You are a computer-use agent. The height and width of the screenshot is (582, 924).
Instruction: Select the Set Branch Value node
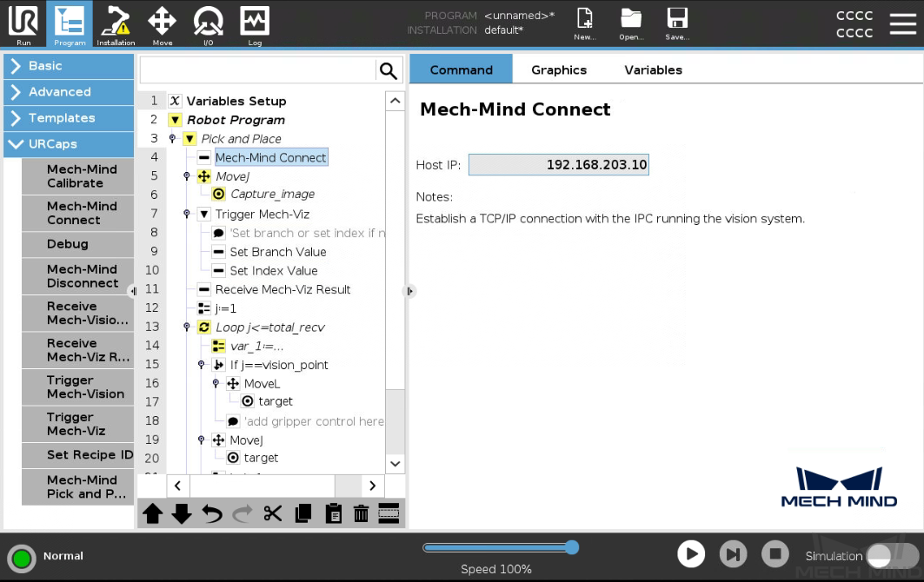278,252
